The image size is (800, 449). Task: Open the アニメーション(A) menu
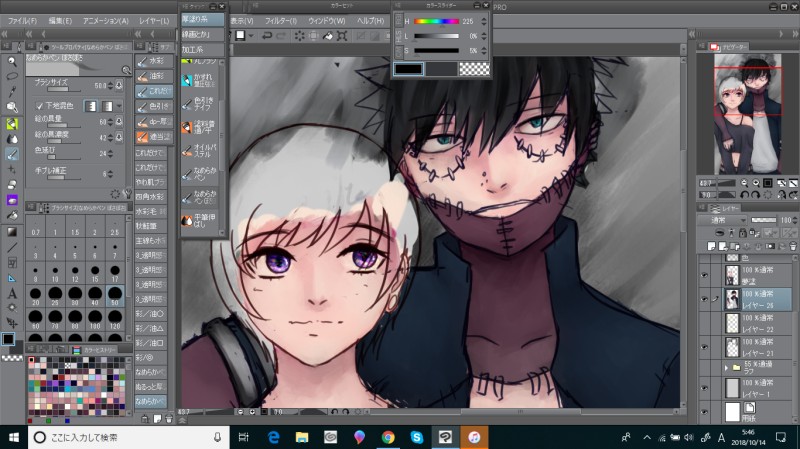pos(105,21)
